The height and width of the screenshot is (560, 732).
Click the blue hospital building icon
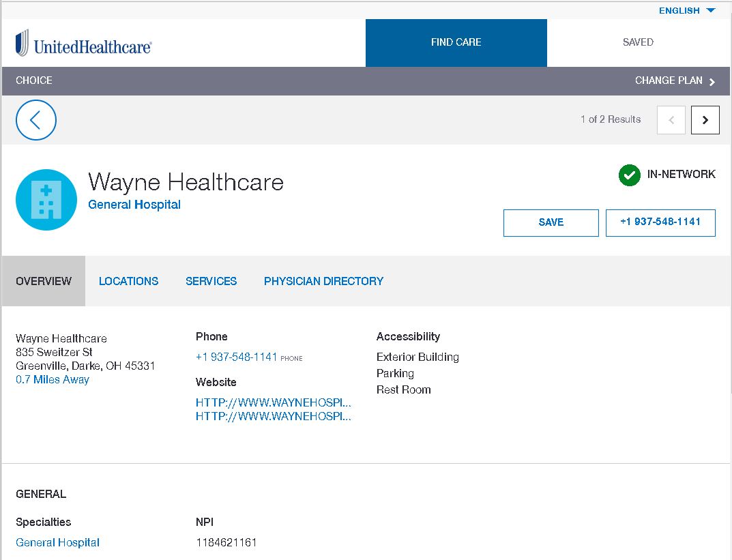(x=46, y=200)
